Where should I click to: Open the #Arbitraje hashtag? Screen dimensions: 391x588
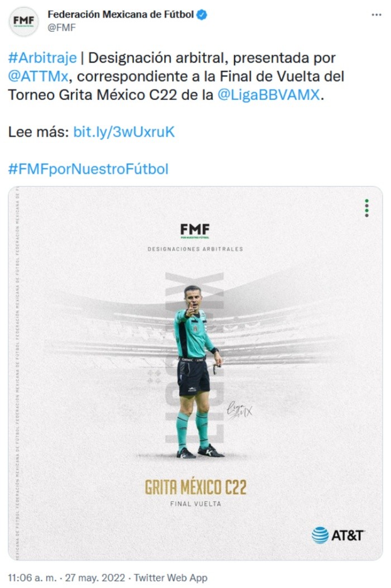[x=42, y=58]
